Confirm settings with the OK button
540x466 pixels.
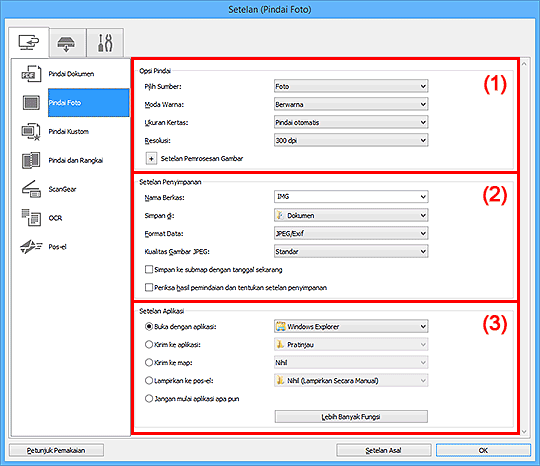483,450
